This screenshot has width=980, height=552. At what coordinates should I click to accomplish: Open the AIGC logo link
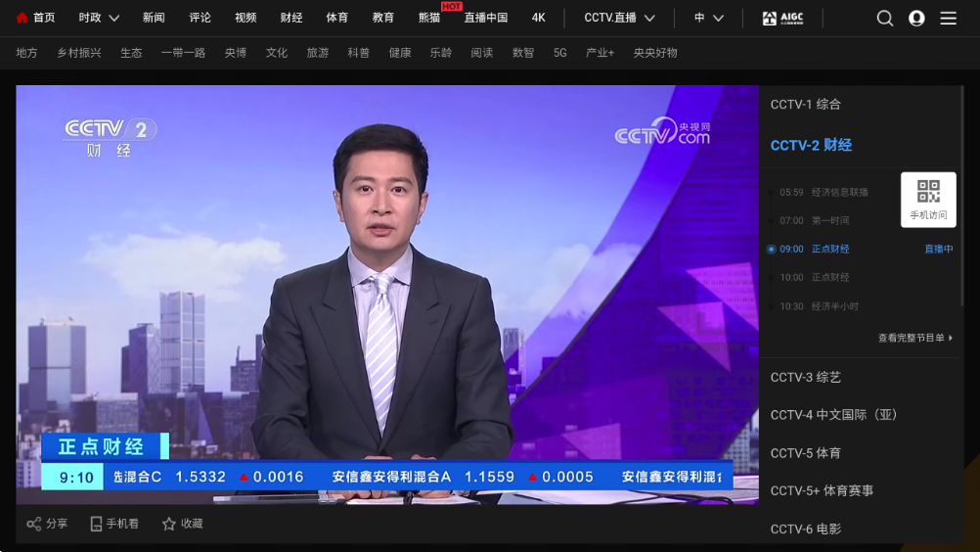tap(782, 19)
